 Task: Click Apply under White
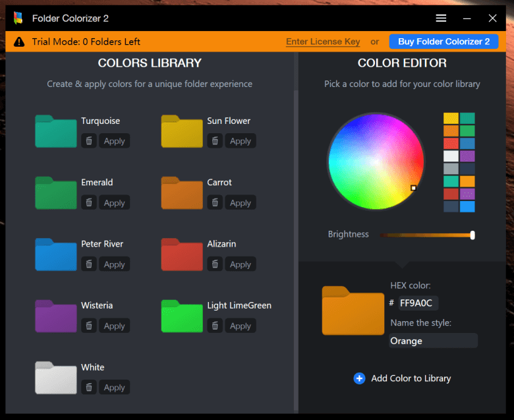click(x=115, y=388)
